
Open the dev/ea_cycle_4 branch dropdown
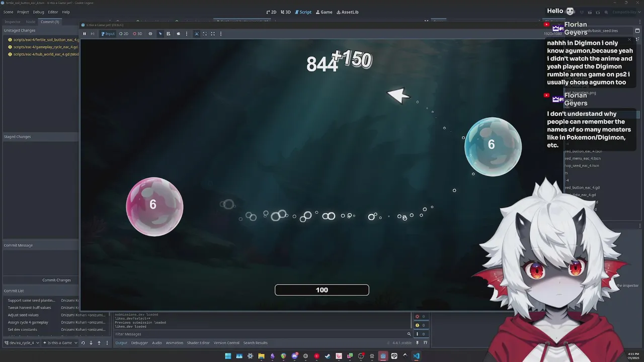pos(22,343)
